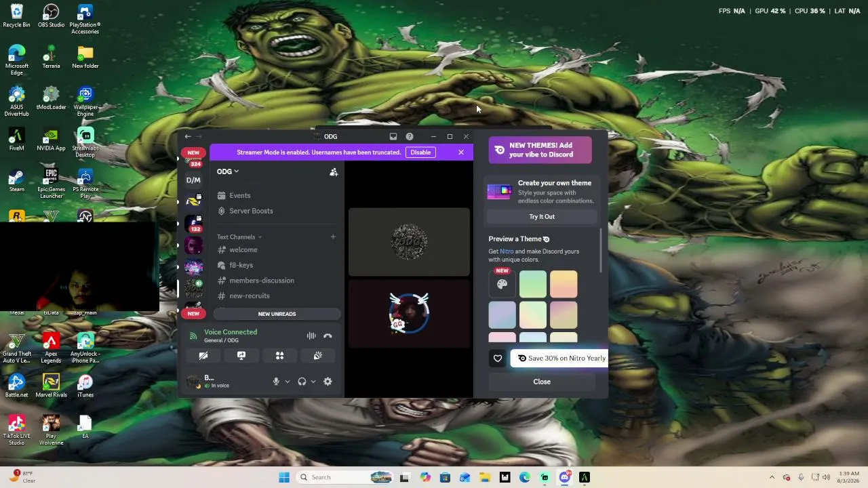The height and width of the screenshot is (488, 868).
Task: Open the Windows Start menu
Action: click(x=284, y=477)
